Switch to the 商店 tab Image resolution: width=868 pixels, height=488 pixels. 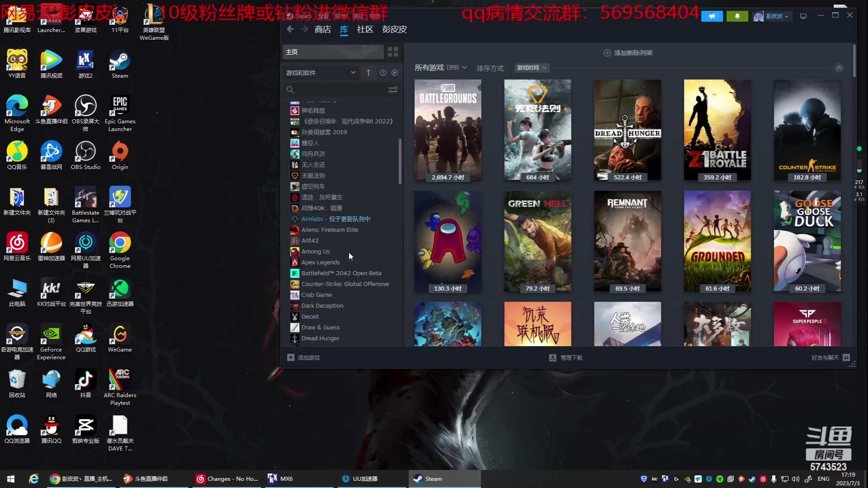(323, 29)
